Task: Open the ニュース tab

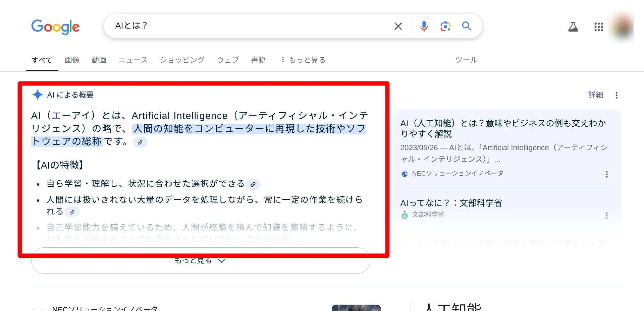Action: click(x=133, y=60)
